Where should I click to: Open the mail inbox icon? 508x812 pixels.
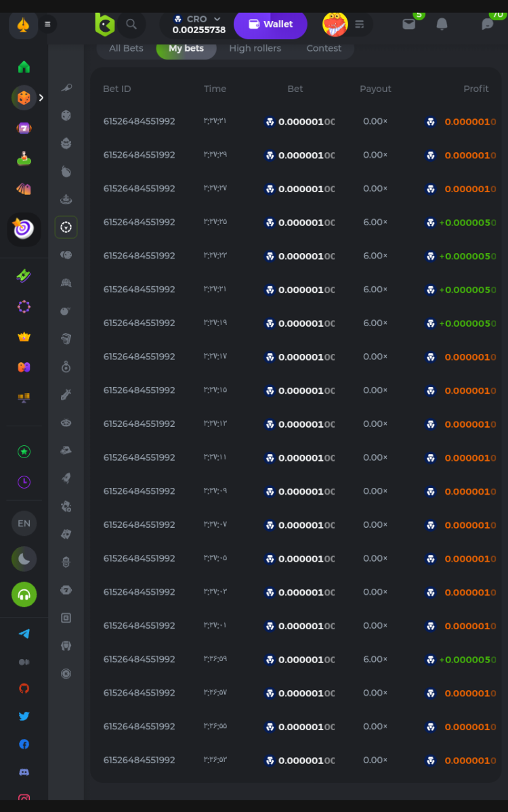click(x=409, y=24)
